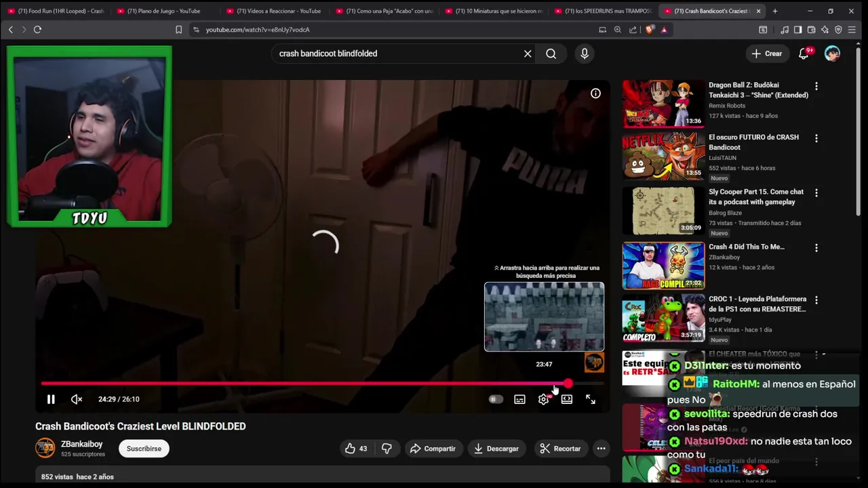Share this page from the address bar
The height and width of the screenshot is (488, 868).
tap(633, 30)
